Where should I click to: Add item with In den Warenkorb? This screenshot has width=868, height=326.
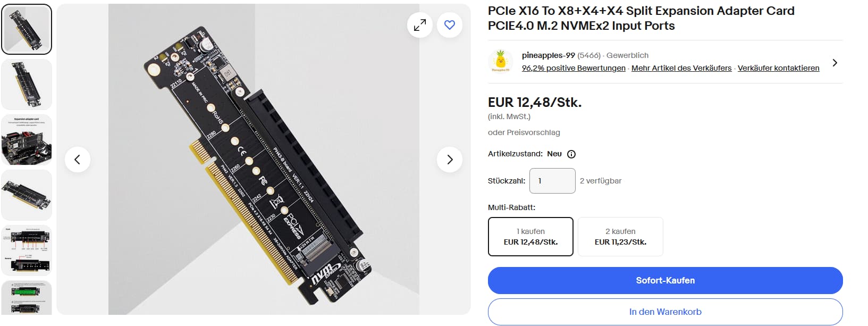tap(665, 312)
